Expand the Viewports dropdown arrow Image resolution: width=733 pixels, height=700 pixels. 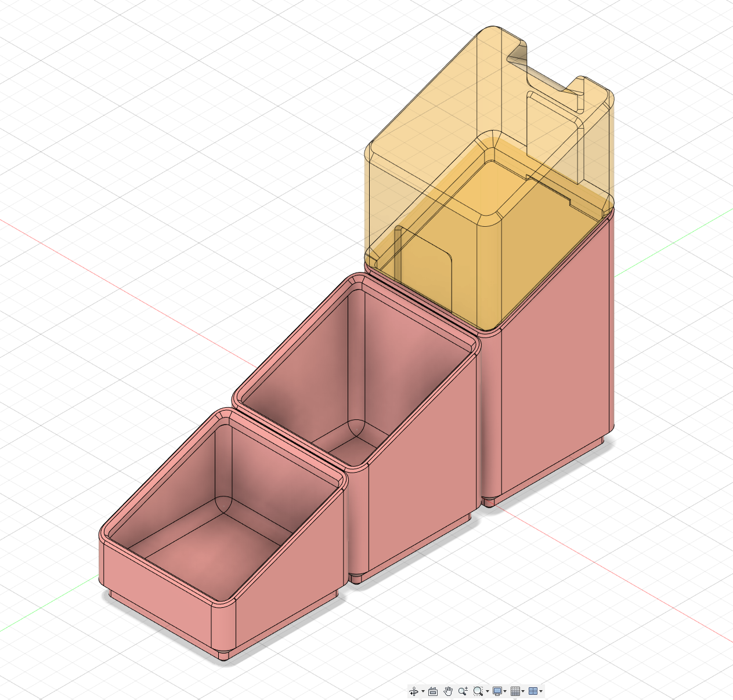tap(541, 691)
